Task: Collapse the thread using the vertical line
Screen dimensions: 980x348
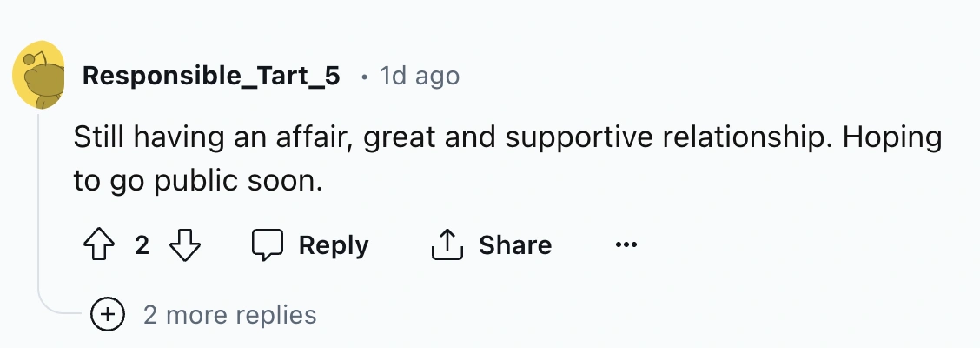Action: point(39,209)
